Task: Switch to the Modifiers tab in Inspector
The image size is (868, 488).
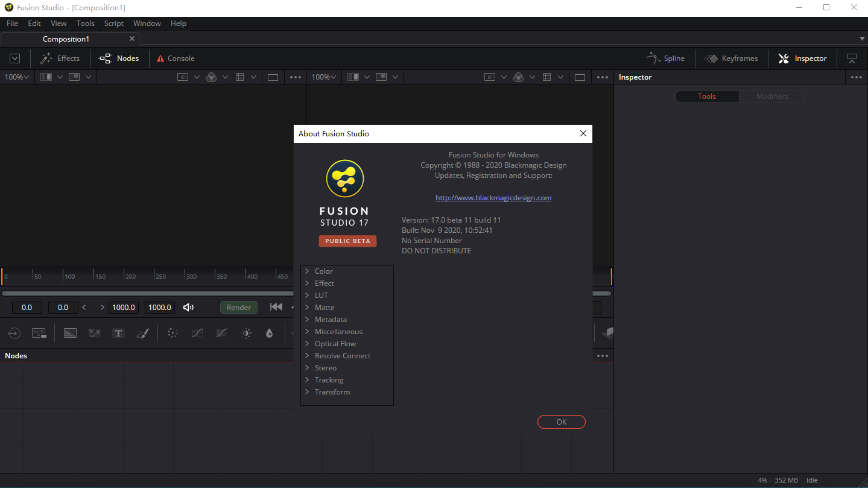Action: 772,97
